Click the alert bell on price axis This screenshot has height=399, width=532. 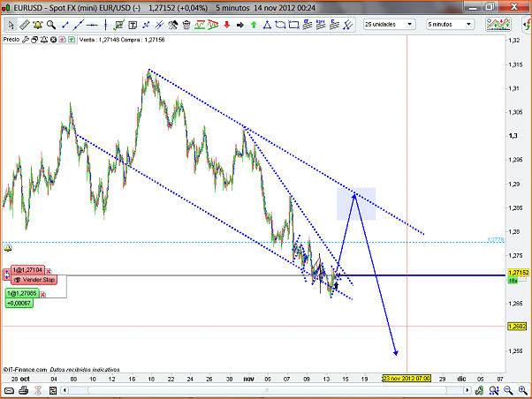point(8,248)
